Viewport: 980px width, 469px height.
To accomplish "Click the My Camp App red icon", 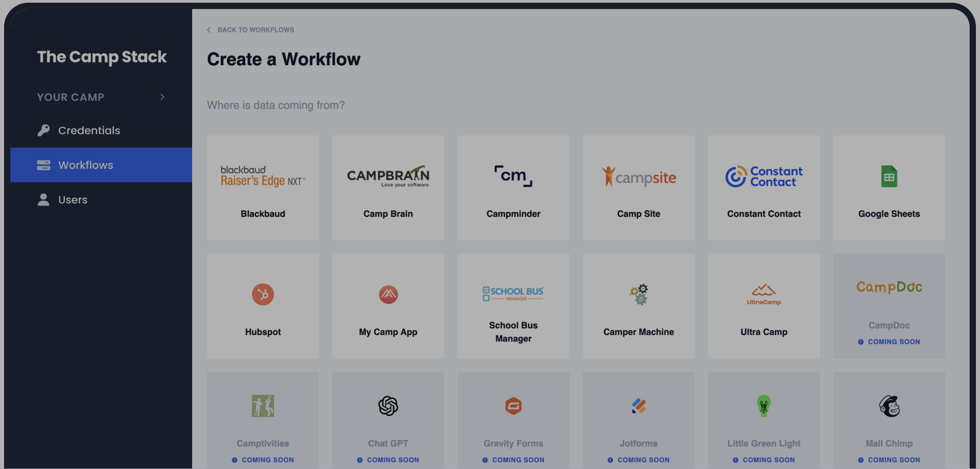I will point(388,294).
